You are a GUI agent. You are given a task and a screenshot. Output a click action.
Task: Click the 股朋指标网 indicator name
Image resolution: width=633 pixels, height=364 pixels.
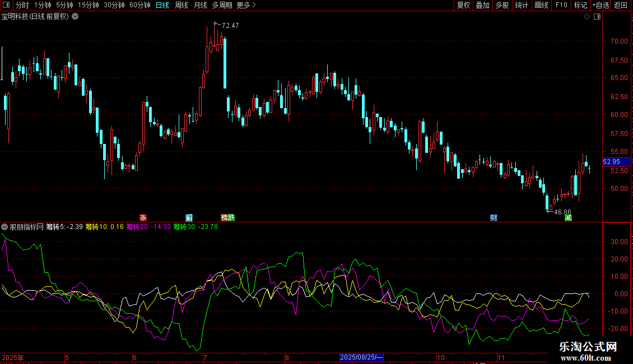[x=27, y=227]
